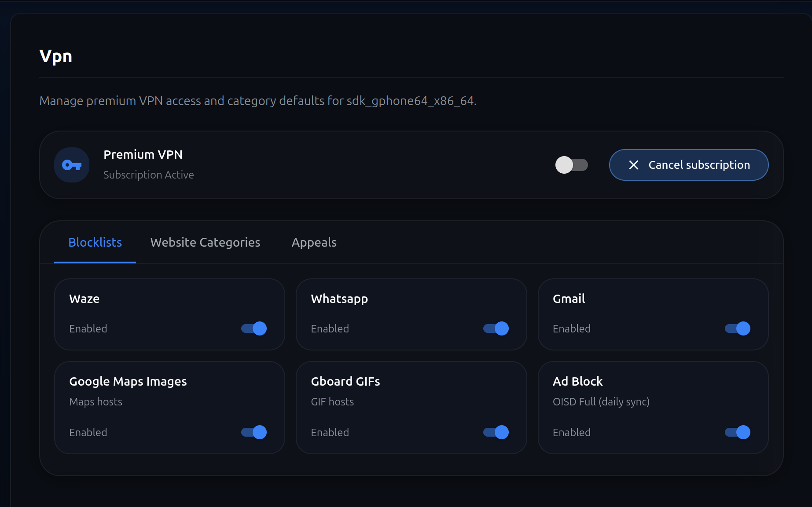Switch off the Gboard GIFs toggle

496,432
